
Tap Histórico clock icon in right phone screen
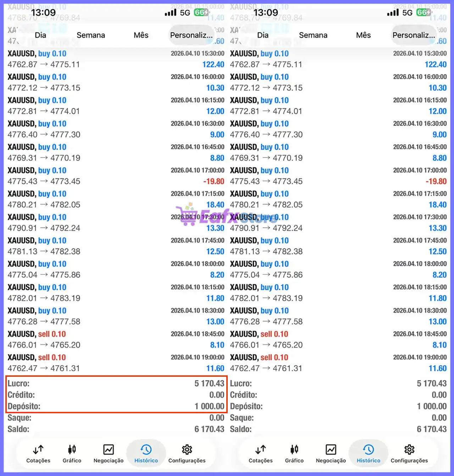point(369,449)
